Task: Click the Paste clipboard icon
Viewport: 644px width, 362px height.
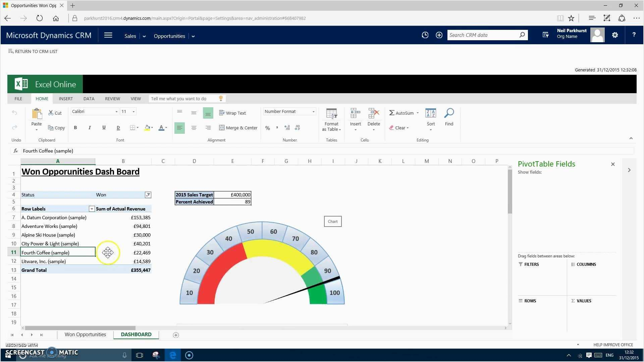Action: pyautogui.click(x=37, y=114)
